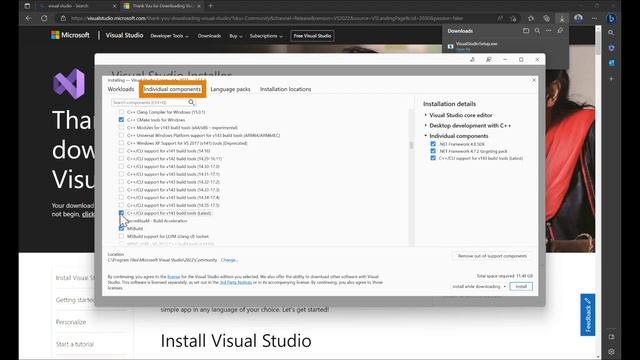
Task: Check C++ Modules for v143 build tools
Action: 121,127
